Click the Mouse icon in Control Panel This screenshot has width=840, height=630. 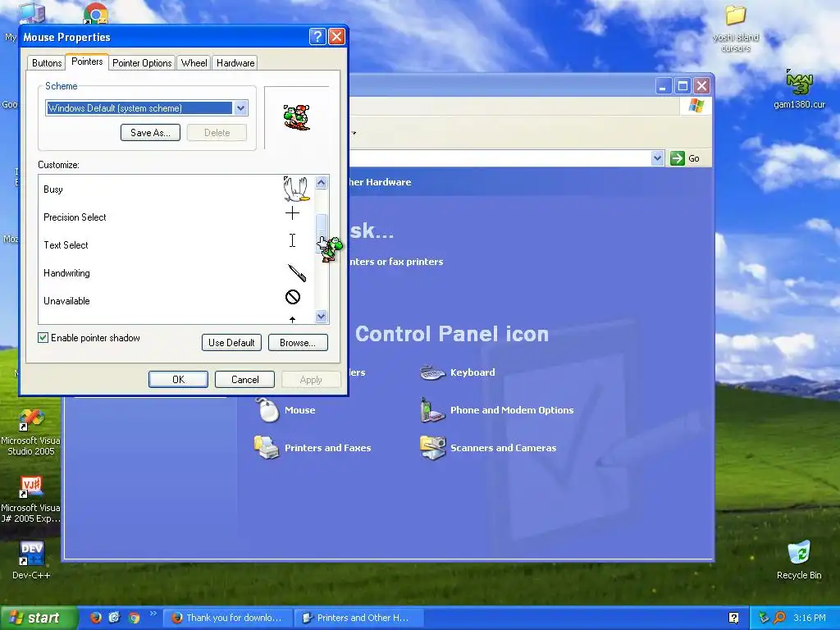(267, 410)
